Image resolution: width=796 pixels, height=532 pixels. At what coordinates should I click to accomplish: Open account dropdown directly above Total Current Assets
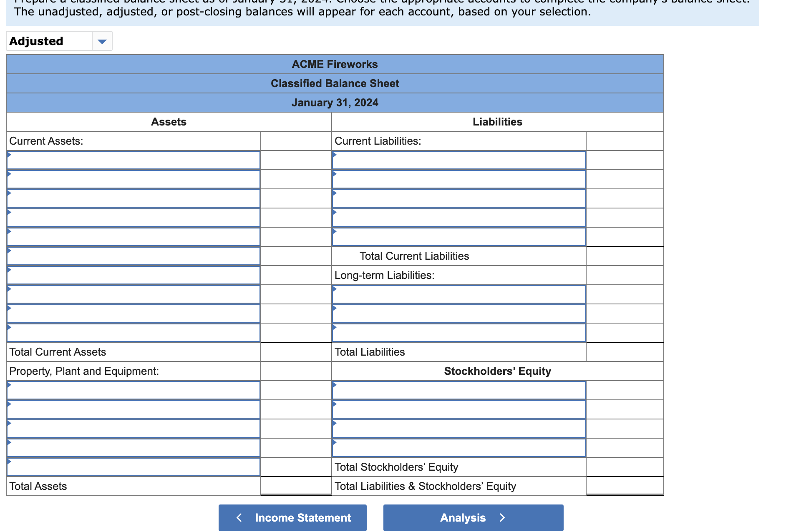pyautogui.click(x=134, y=333)
